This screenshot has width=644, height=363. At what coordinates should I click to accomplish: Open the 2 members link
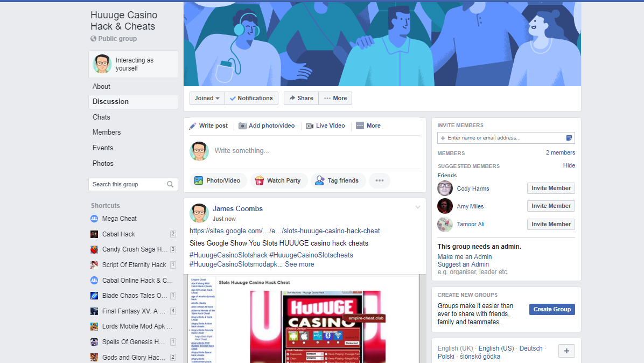coord(560,152)
